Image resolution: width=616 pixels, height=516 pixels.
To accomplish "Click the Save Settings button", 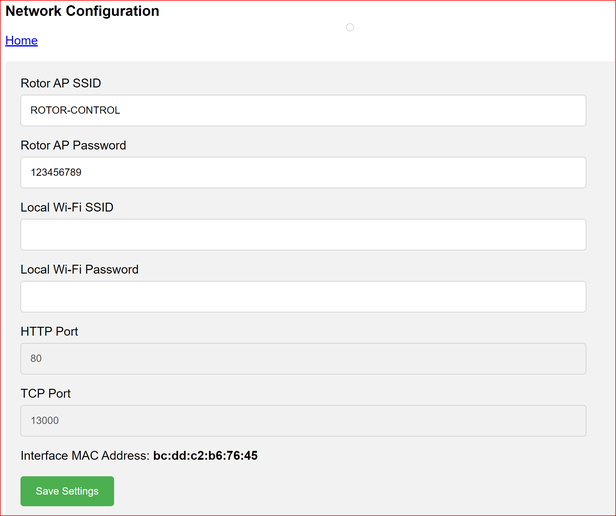I will pyautogui.click(x=67, y=491).
